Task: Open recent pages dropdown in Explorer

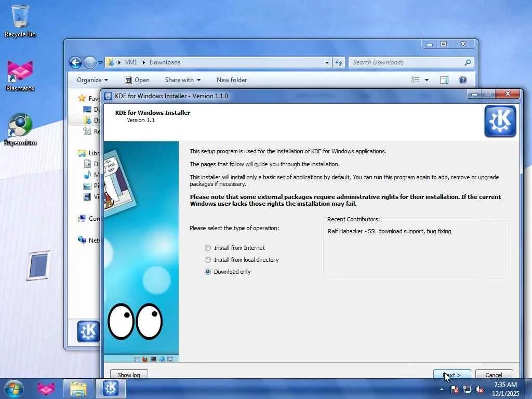Action: tap(100, 63)
